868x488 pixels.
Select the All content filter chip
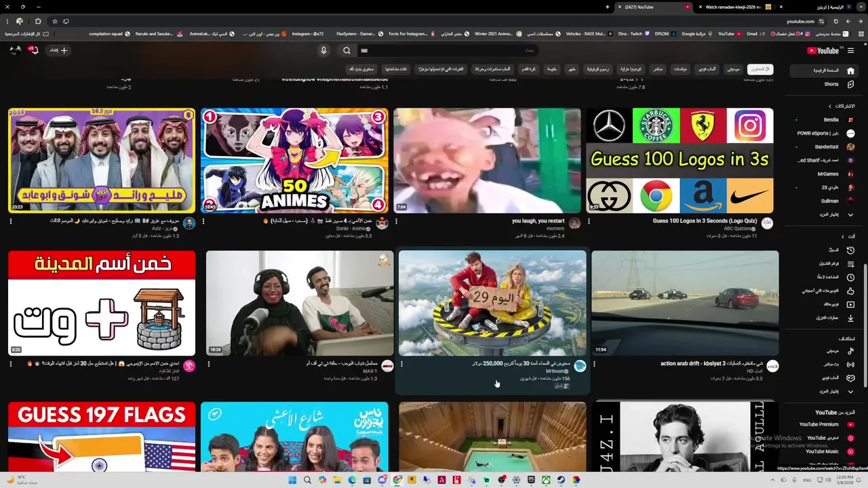(x=760, y=69)
